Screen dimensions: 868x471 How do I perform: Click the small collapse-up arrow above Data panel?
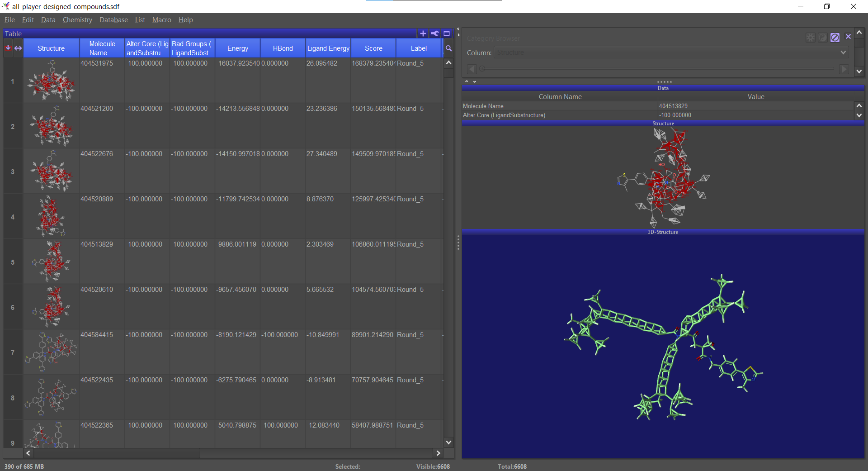tap(467, 82)
